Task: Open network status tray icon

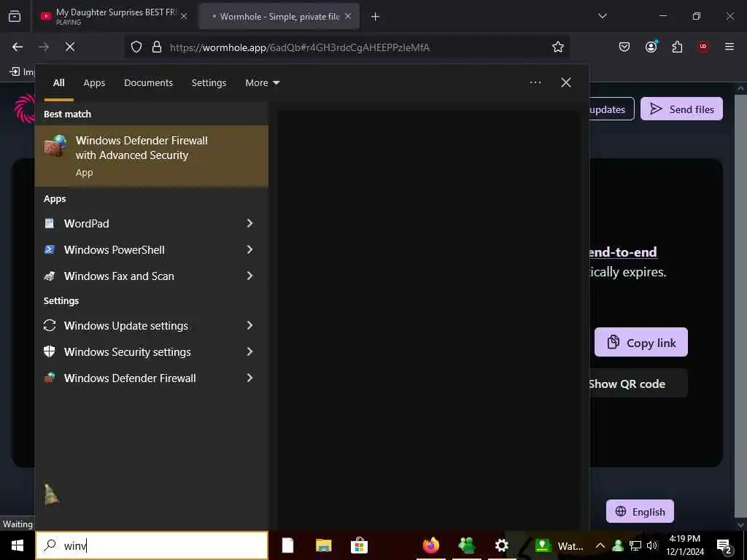Action: coord(635,545)
